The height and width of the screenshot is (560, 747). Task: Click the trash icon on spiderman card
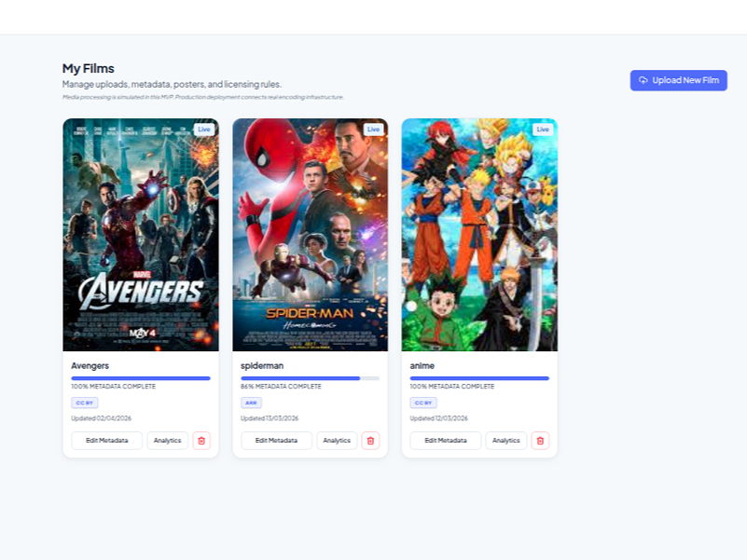[x=370, y=441]
